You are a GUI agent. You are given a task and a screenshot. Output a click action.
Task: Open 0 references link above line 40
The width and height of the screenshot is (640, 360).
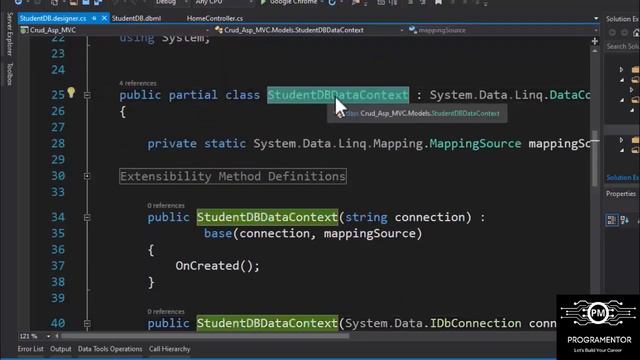[166, 312]
